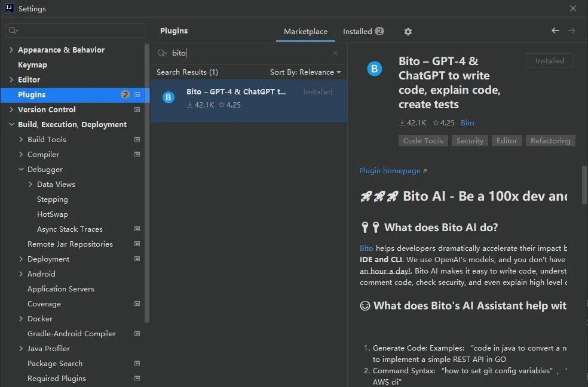Click the project-level icon next to Gradle-Android Compiler
Image resolution: width=588 pixels, height=387 pixels.
(x=137, y=333)
